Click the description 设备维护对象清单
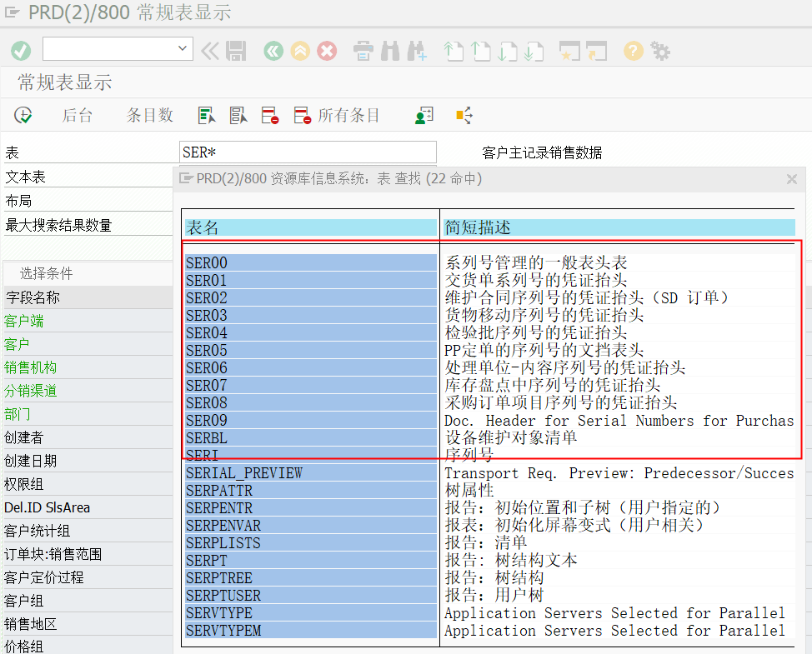 tap(511, 437)
